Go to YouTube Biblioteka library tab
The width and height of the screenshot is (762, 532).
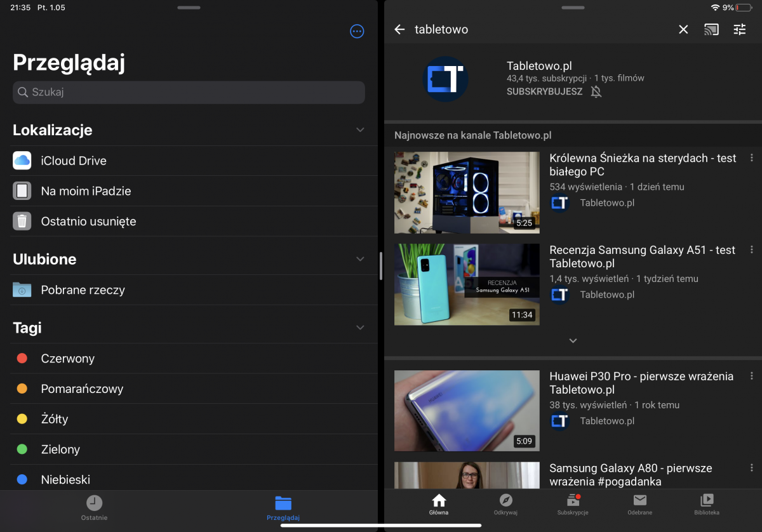[707, 505]
